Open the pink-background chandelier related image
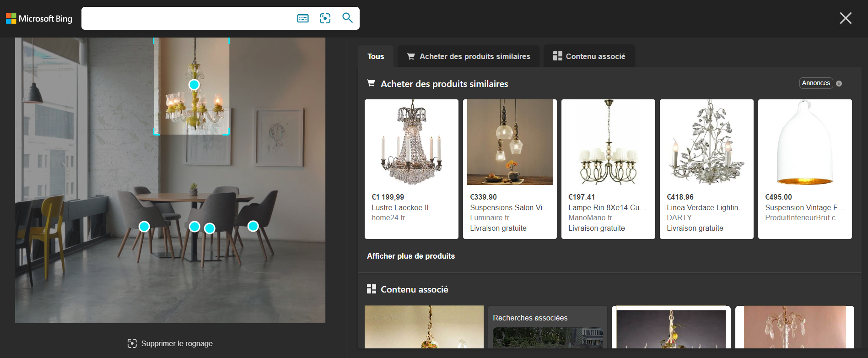The height and width of the screenshot is (358, 868). pos(795,327)
